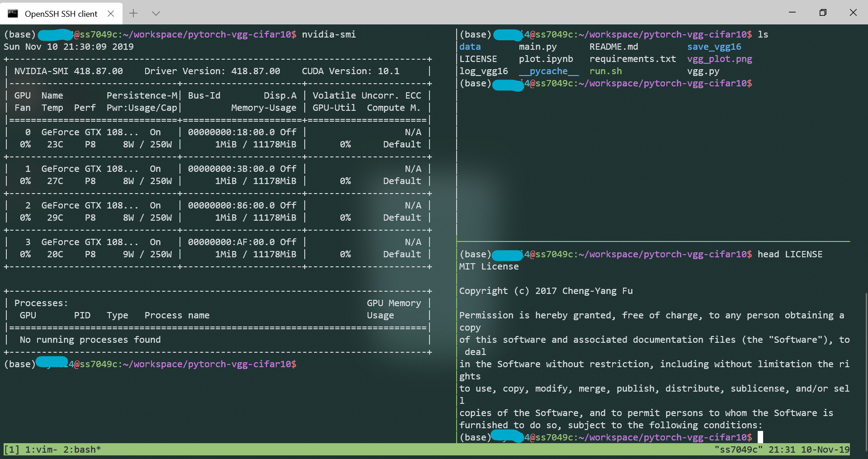Click the Bus-Id 00000000:3B:00.0 value
Screen dimensions: 868x459
coord(231,169)
